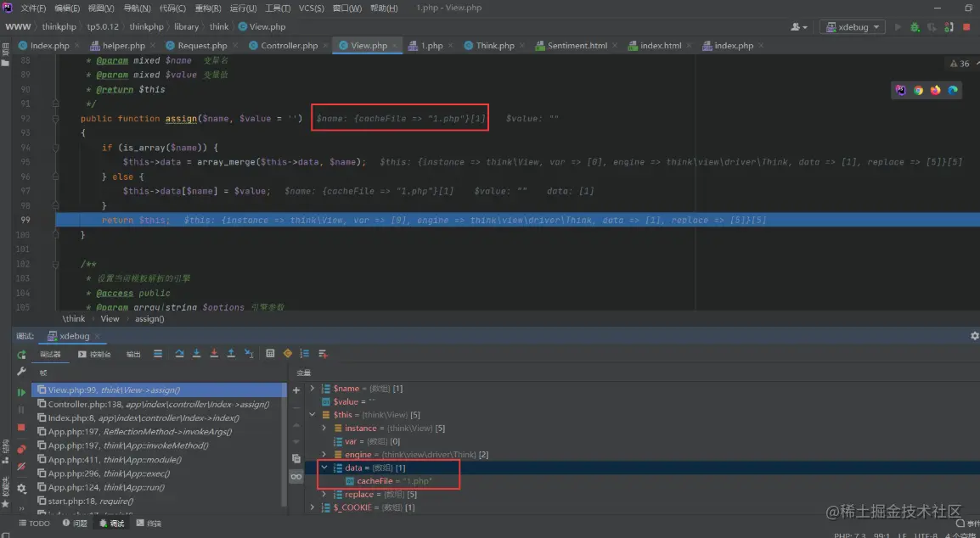The image size is (980, 538).
Task: Toggle the watches glasses view button
Action: [296, 477]
